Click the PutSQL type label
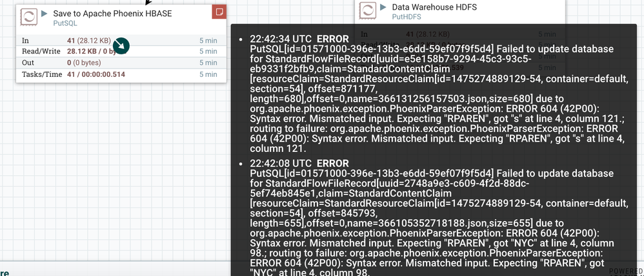Image resolution: width=644 pixels, height=276 pixels. coord(65,23)
